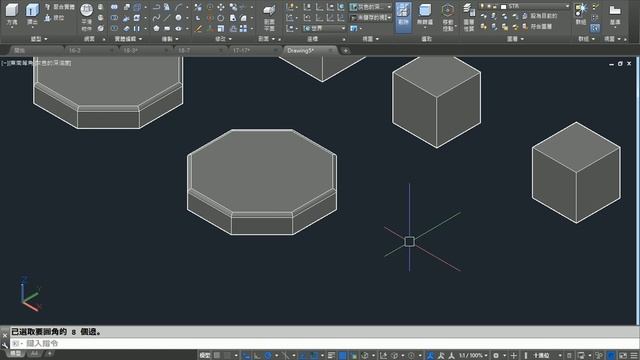This screenshot has height=360, width=640.
Task: Expand the Modify (修改) panel
Action: (223, 39)
